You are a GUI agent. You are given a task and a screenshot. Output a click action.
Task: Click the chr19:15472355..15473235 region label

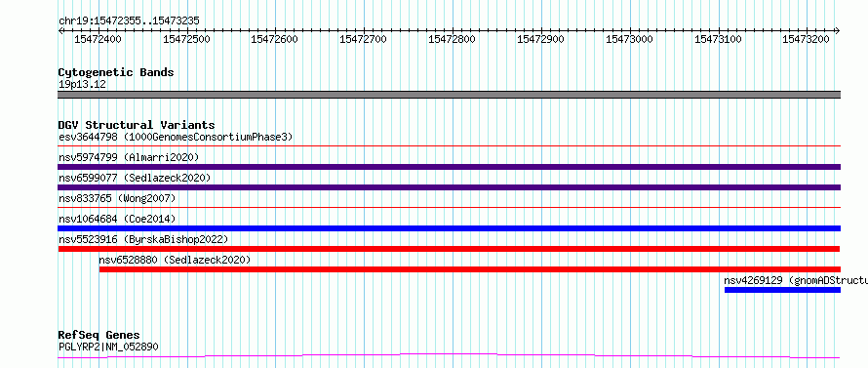(129, 21)
